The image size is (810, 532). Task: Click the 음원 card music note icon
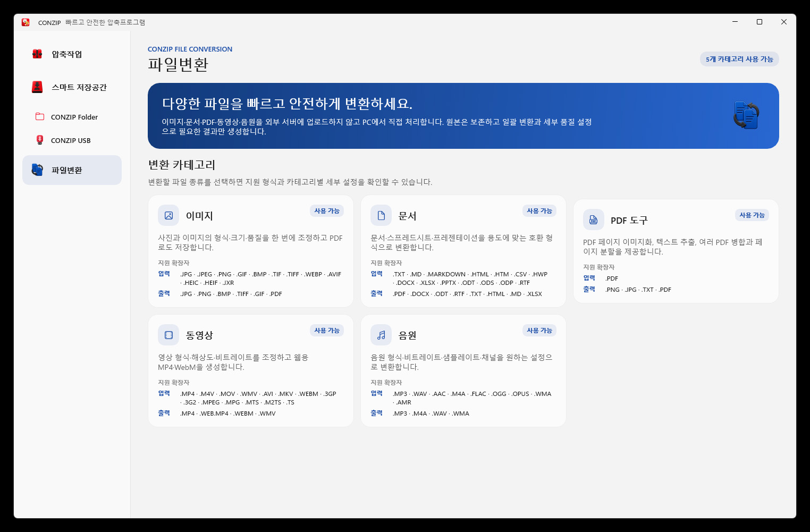click(381, 335)
